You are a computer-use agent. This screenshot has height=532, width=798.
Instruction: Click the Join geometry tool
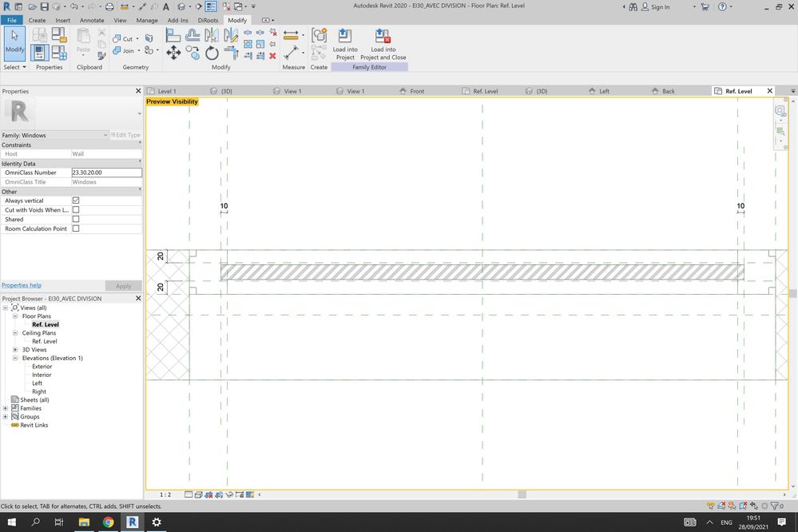(x=124, y=51)
